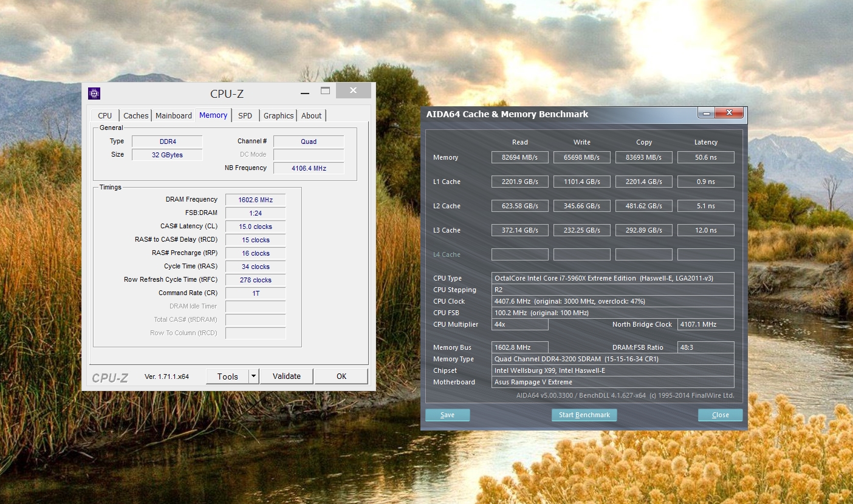The image size is (853, 504).
Task: Close AIDA64 window with the red X
Action: click(730, 113)
